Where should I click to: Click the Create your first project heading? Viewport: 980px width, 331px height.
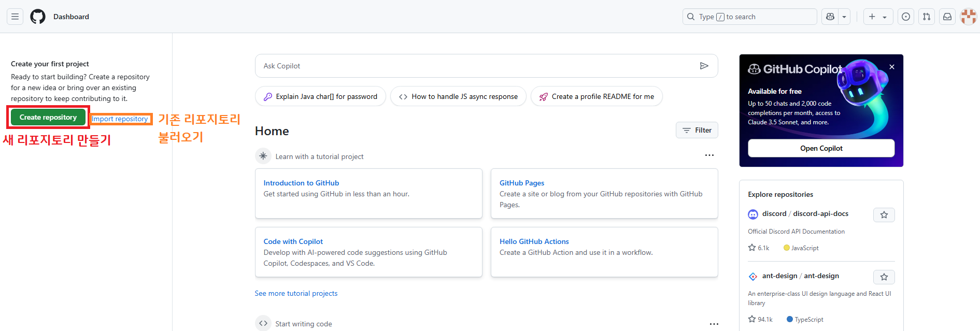[50, 64]
